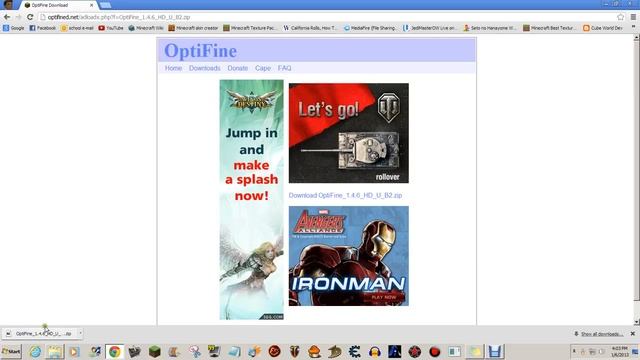The height and width of the screenshot is (360, 640).
Task: Open the Google bookmark
Action: [x=14, y=28]
